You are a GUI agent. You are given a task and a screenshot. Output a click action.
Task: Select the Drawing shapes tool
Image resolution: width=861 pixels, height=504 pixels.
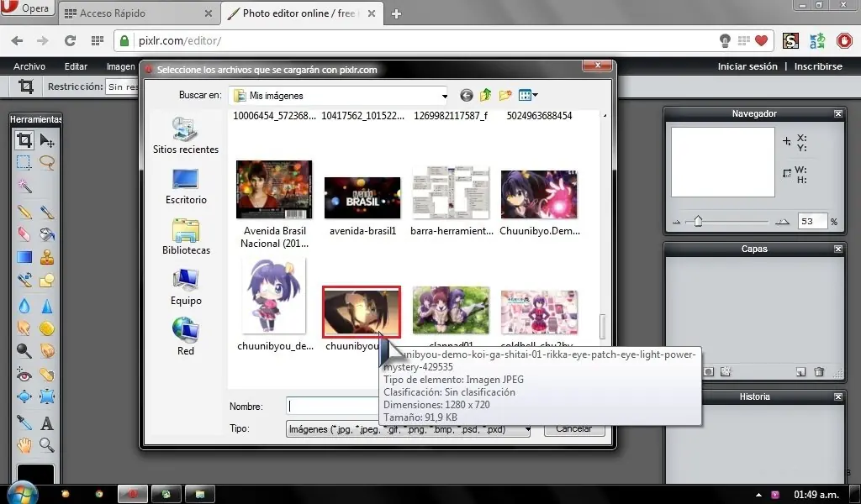click(x=47, y=281)
